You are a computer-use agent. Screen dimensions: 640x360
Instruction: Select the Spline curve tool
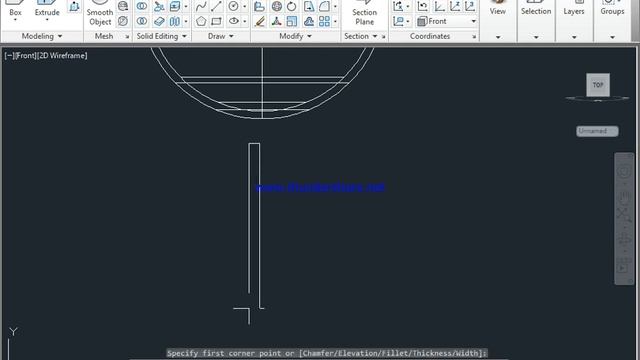(x=201, y=6)
